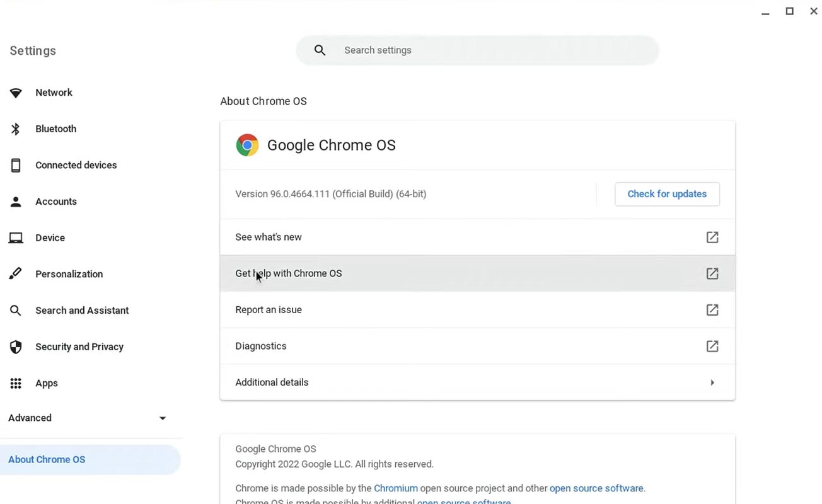Select Accounts in the sidebar
This screenshot has width=822, height=504.
point(55,202)
